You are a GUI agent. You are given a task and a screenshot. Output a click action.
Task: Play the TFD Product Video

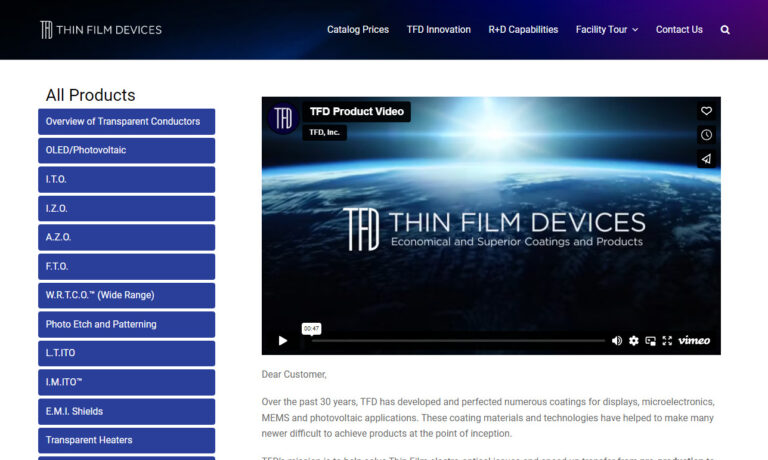point(283,340)
